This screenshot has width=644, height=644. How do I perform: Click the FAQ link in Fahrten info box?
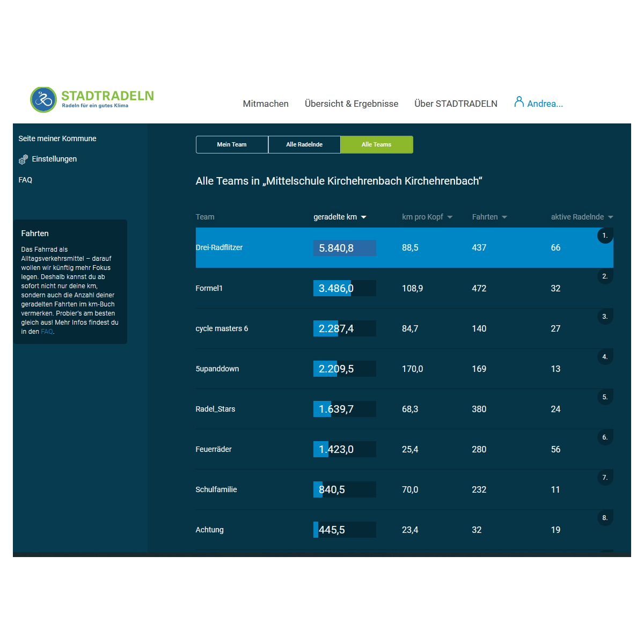(x=47, y=332)
